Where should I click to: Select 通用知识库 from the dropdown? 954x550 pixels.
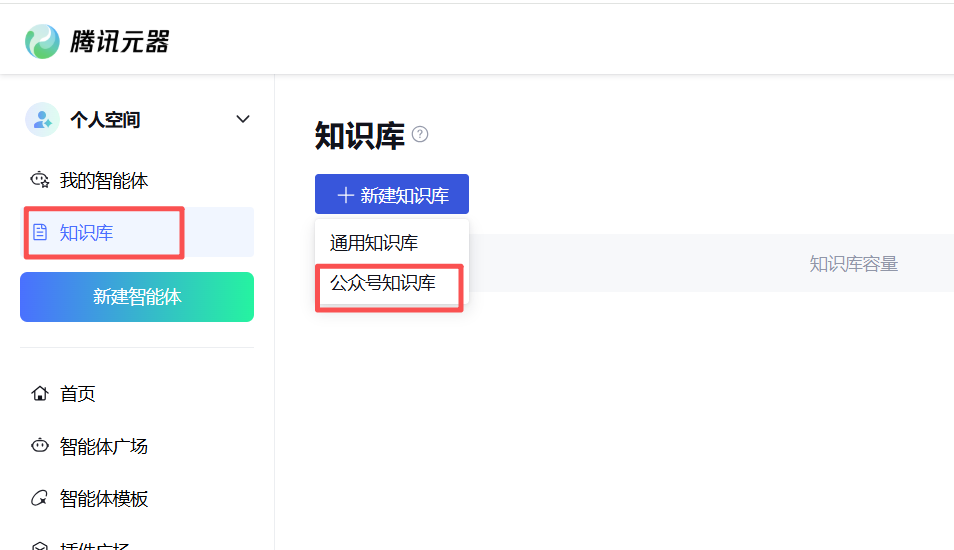coord(374,243)
